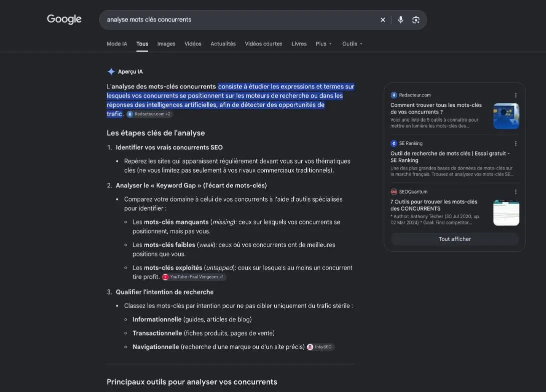
Task: Open the three-dot menu for the SEOQuantum card
Action: 515,191
